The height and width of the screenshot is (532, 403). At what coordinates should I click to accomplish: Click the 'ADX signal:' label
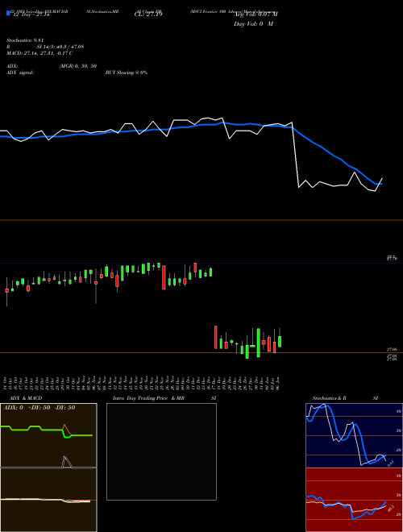[20, 73]
